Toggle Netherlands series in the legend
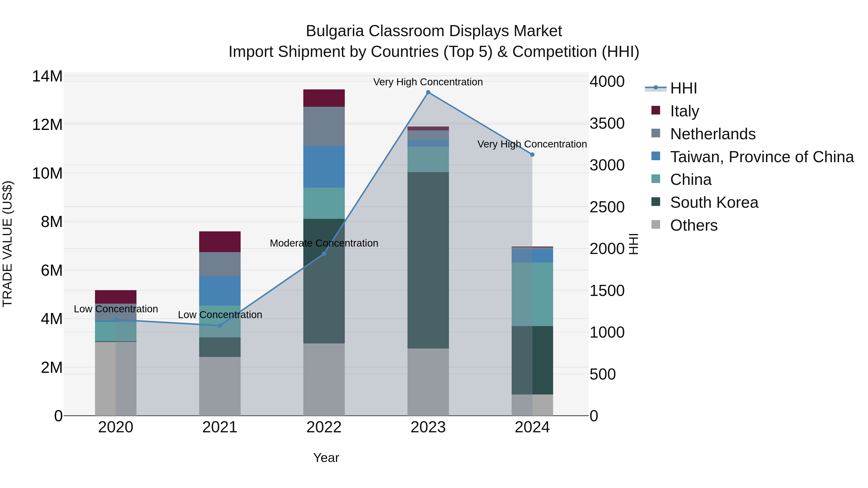This screenshot has height=488, width=868. coord(704,134)
